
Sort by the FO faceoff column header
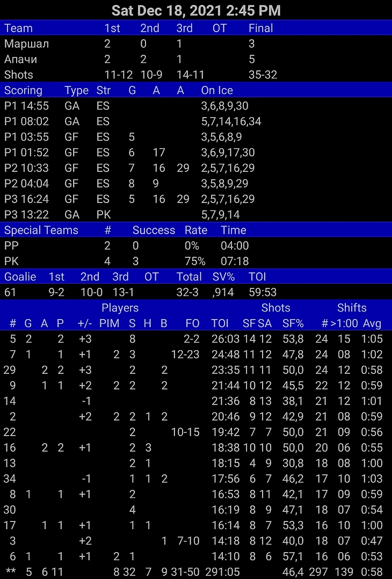(x=192, y=323)
